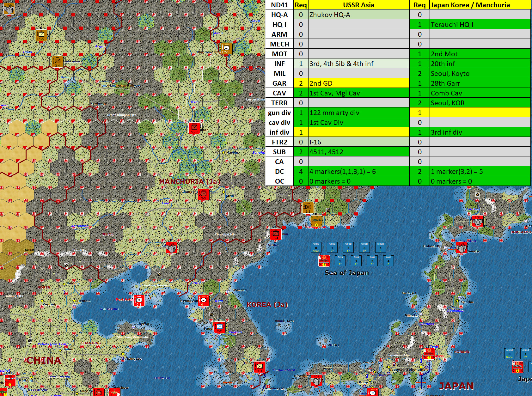Click the 'Trans-Manchurian Railway' label
The image size is (532, 396).
point(119,85)
